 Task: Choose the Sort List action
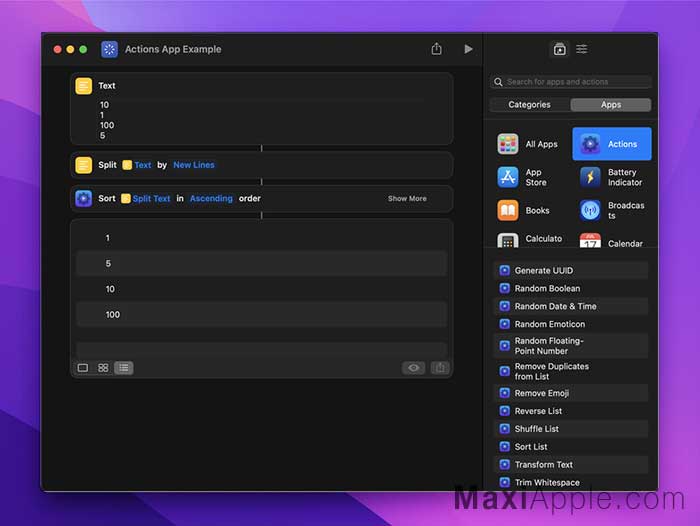tap(571, 447)
